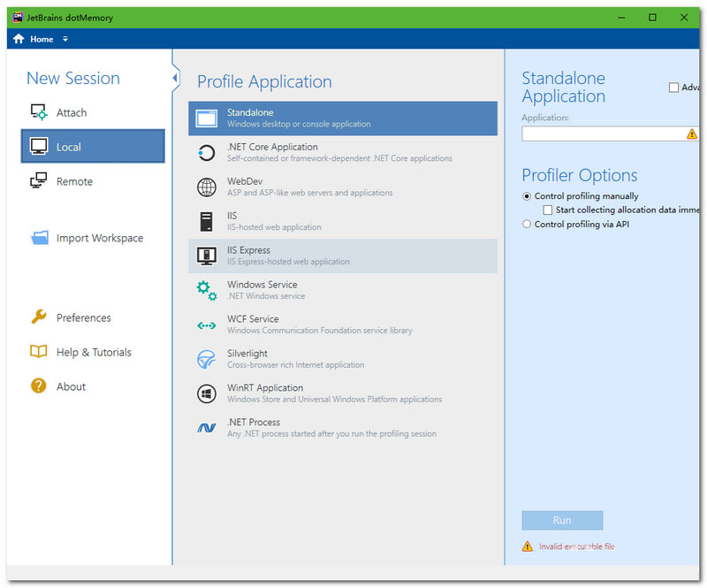Choose the WebDev label
Screen dimensions: 707x588
[x=245, y=181]
